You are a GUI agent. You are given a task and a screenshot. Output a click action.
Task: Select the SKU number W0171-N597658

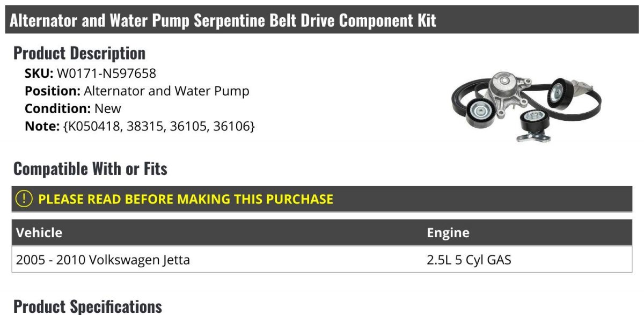(x=106, y=73)
